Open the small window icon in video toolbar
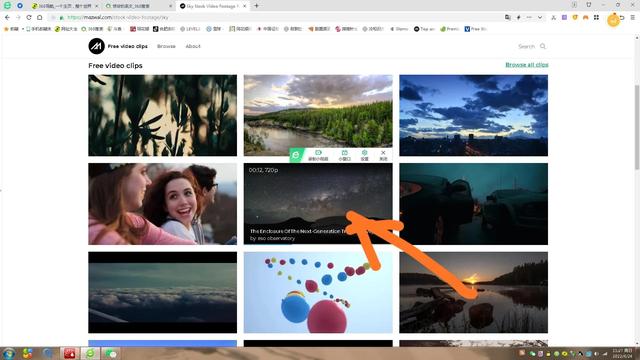The height and width of the screenshot is (360, 640). (x=344, y=155)
